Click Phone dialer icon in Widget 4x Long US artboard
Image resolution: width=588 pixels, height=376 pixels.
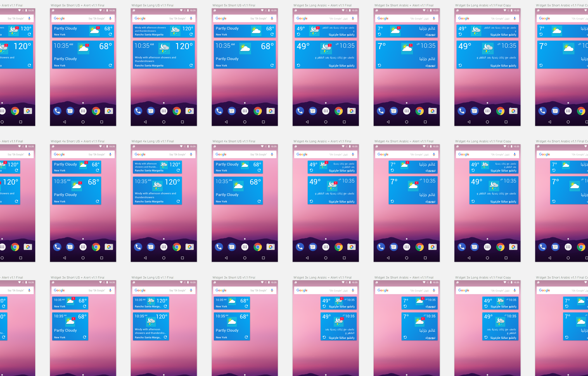pyautogui.click(x=138, y=247)
